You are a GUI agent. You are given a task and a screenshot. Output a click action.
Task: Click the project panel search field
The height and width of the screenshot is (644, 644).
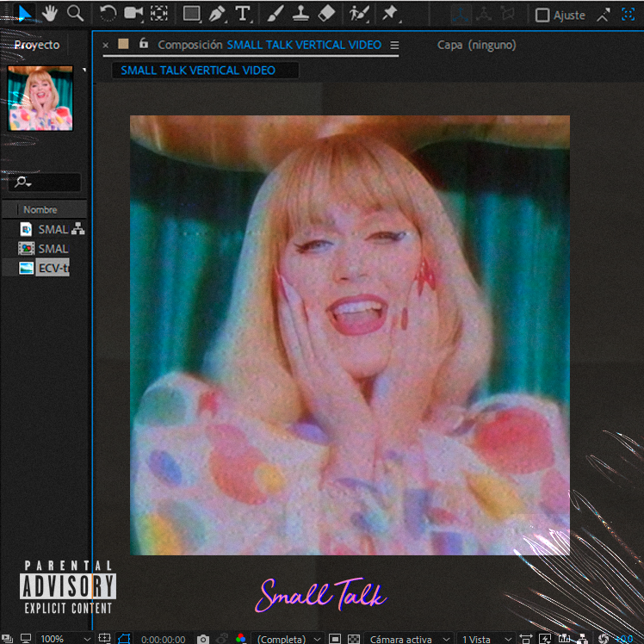pyautogui.click(x=47, y=183)
